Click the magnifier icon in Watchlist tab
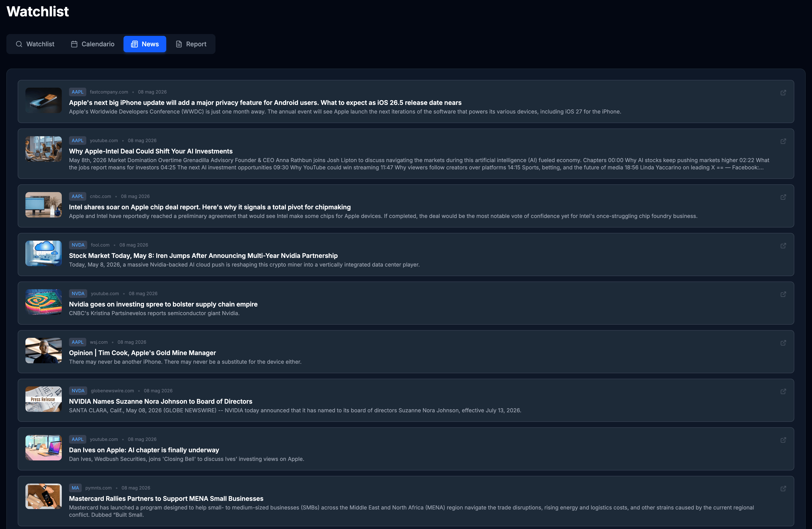The image size is (812, 529). point(19,44)
